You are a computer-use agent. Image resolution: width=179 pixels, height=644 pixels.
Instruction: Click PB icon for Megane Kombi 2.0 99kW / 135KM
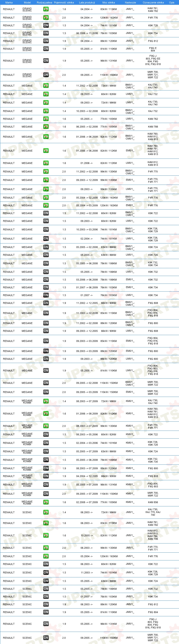(46, 426)
